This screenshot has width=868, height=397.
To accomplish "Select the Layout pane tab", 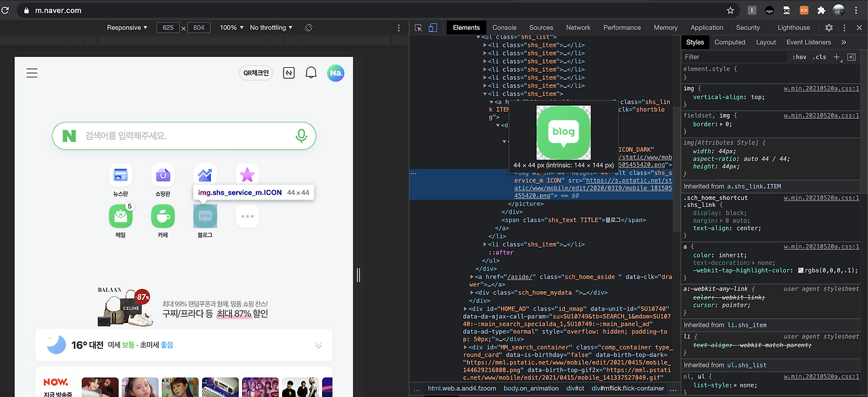I will 766,42.
